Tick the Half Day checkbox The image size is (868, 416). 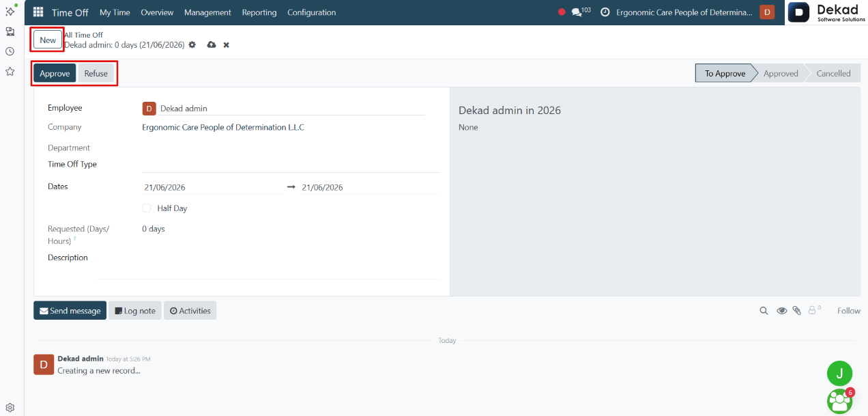147,208
